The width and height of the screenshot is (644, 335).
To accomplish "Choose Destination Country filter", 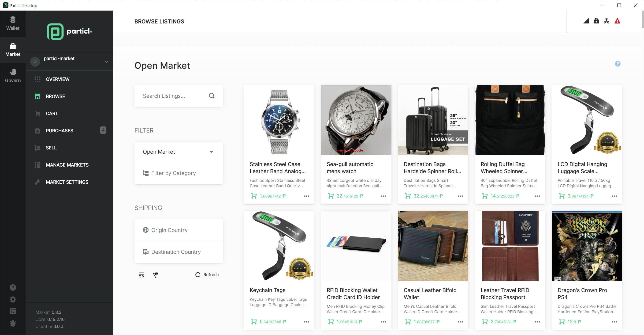I will coord(179,252).
